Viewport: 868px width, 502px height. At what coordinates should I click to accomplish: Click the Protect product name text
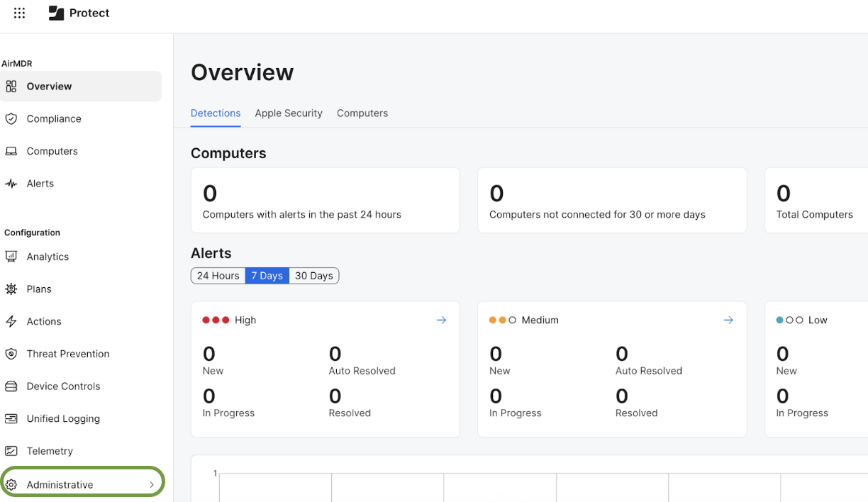[x=89, y=13]
